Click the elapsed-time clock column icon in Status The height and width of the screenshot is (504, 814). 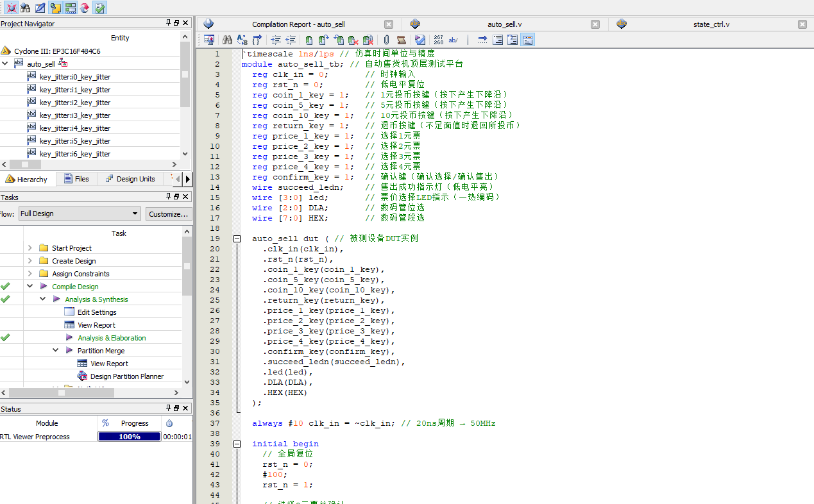(x=169, y=423)
